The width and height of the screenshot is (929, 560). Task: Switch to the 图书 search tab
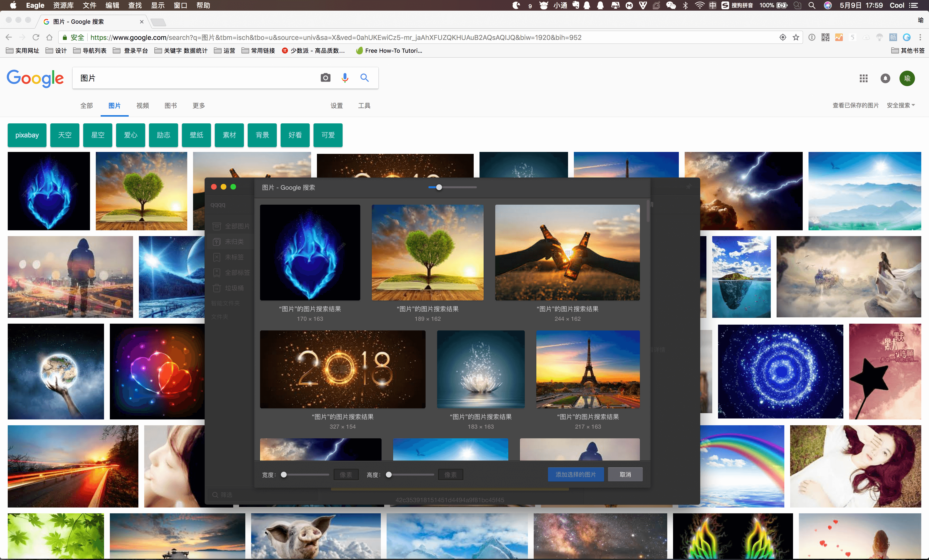[170, 105]
